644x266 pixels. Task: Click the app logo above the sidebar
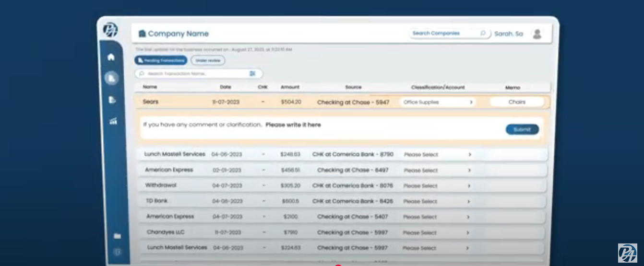110,30
